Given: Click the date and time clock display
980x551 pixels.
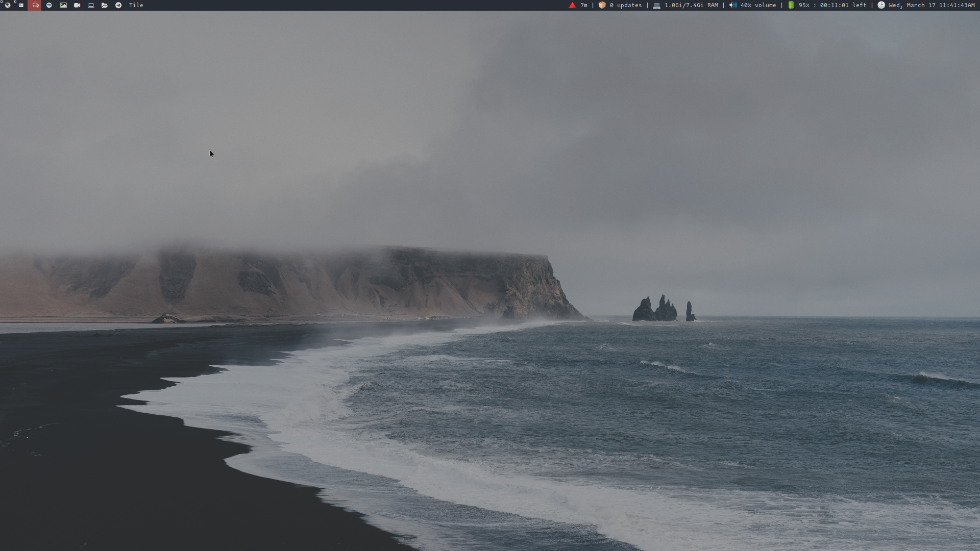Looking at the screenshot, I should (932, 5).
